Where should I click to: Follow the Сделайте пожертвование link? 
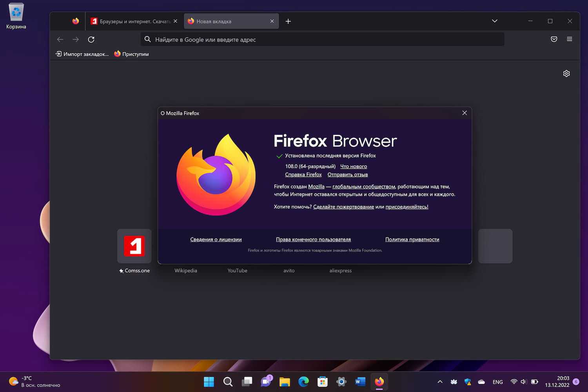coord(343,207)
